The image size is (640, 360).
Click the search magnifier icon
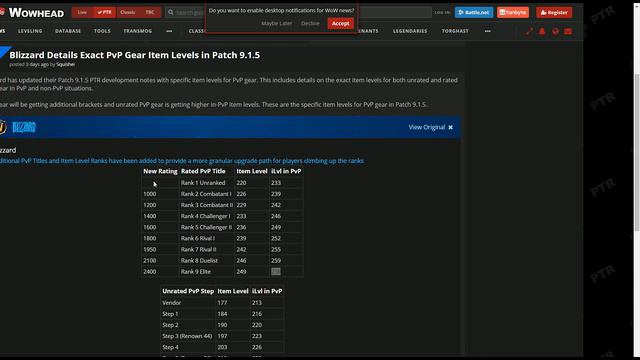click(x=171, y=12)
